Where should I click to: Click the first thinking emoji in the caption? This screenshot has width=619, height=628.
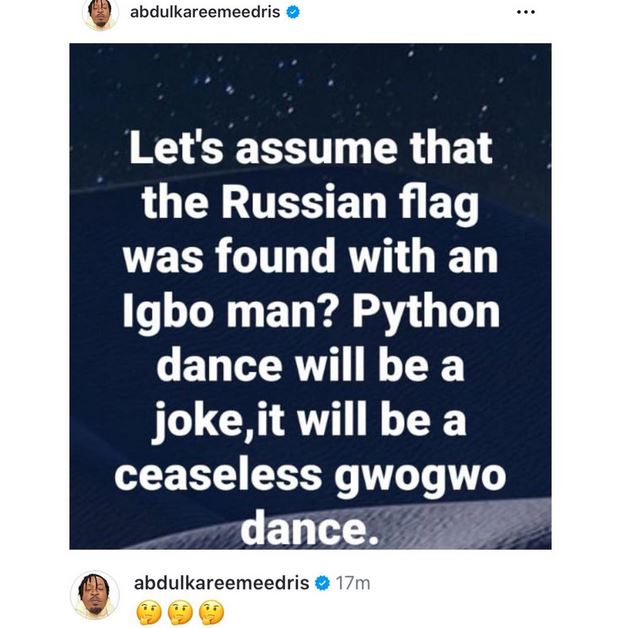point(146,610)
